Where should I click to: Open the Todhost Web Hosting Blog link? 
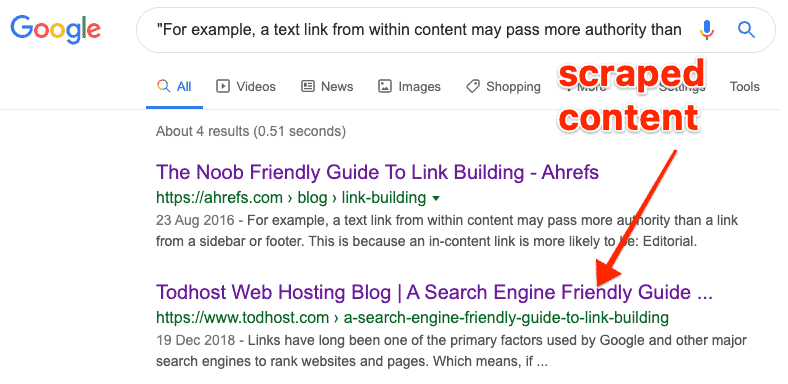point(434,292)
